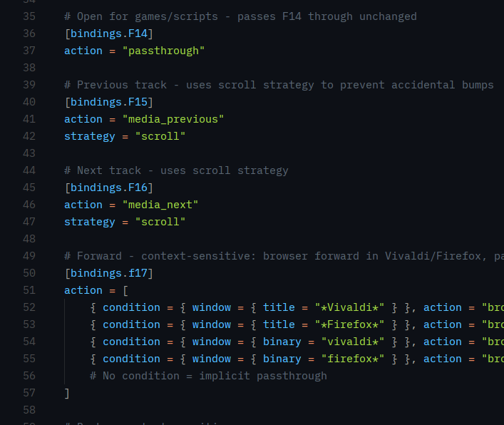The image size is (504, 425).
Task: Click the "# Previous track" comment line
Action: coord(279,85)
